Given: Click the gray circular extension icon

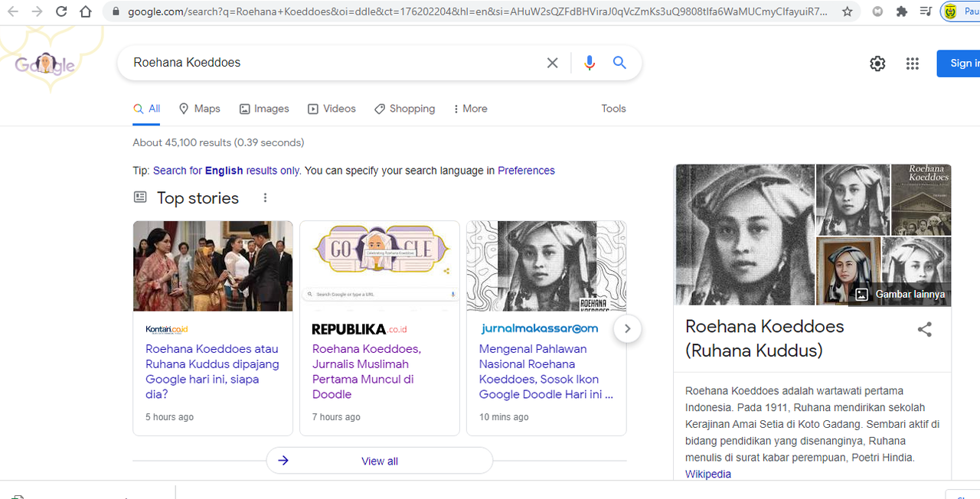Looking at the screenshot, I should click(877, 11).
